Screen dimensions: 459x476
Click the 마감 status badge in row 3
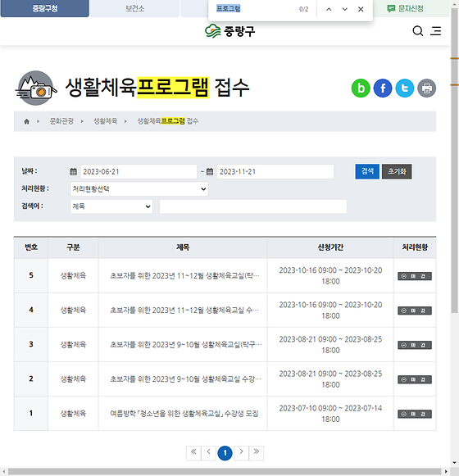click(x=415, y=345)
